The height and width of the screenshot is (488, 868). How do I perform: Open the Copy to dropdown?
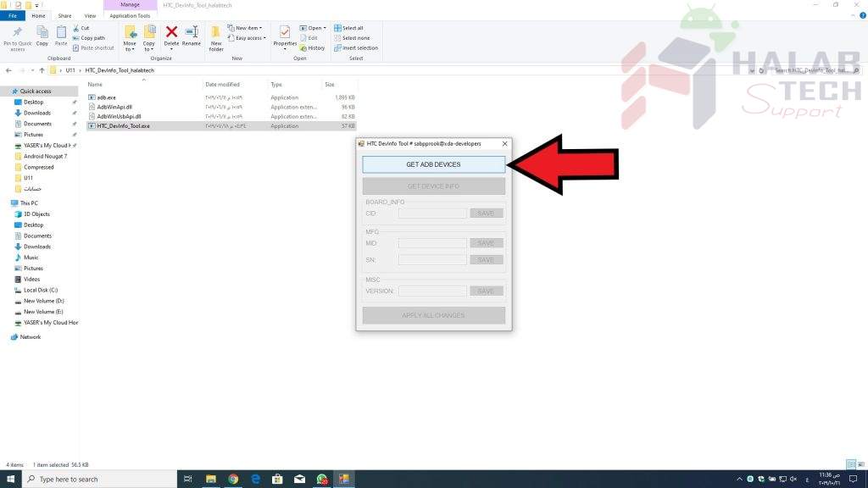tap(149, 39)
